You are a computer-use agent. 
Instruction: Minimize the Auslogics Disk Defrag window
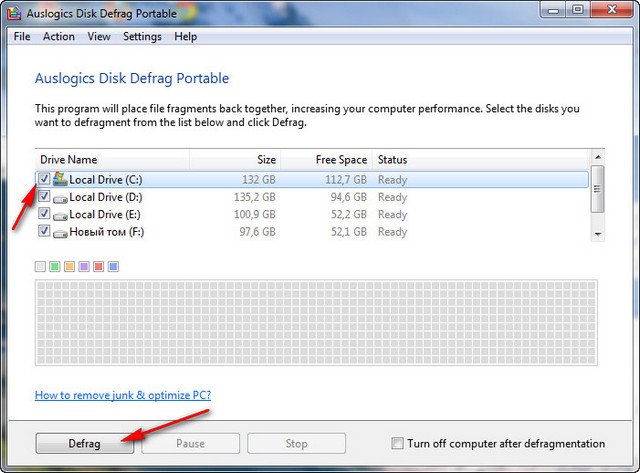click(553, 10)
